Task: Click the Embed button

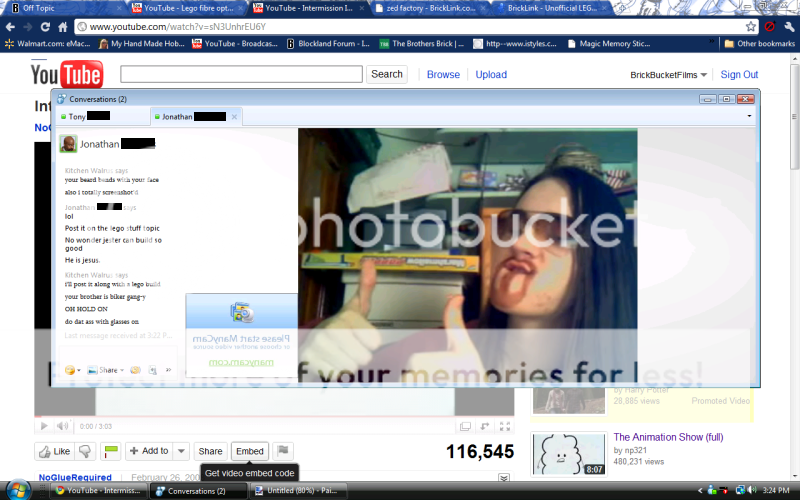Action: [x=250, y=451]
